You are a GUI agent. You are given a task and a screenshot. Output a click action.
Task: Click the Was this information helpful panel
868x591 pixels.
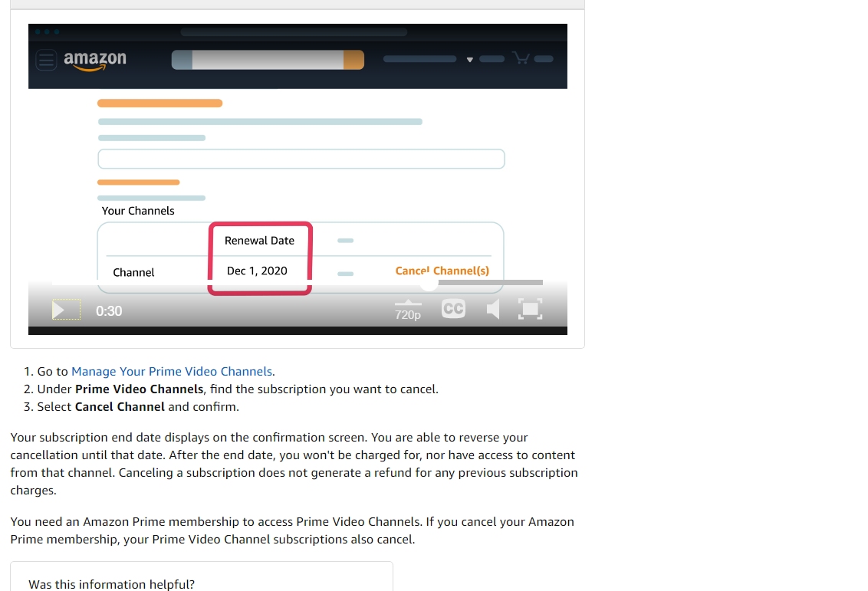point(202,576)
